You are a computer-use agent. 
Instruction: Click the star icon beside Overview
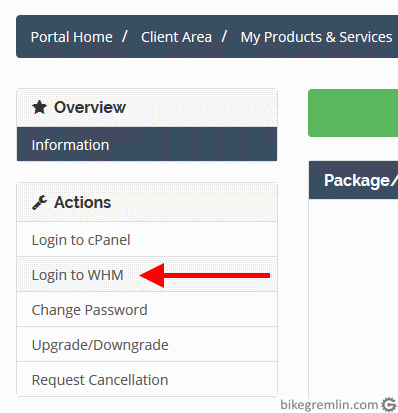(39, 107)
